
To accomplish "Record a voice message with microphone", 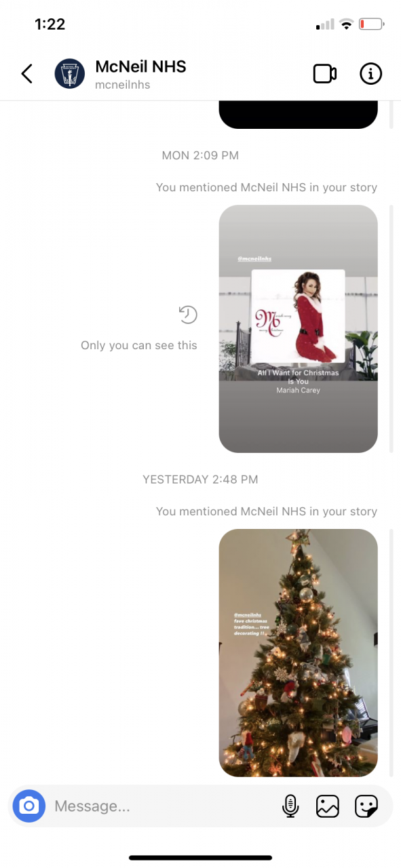I will pyautogui.click(x=290, y=806).
